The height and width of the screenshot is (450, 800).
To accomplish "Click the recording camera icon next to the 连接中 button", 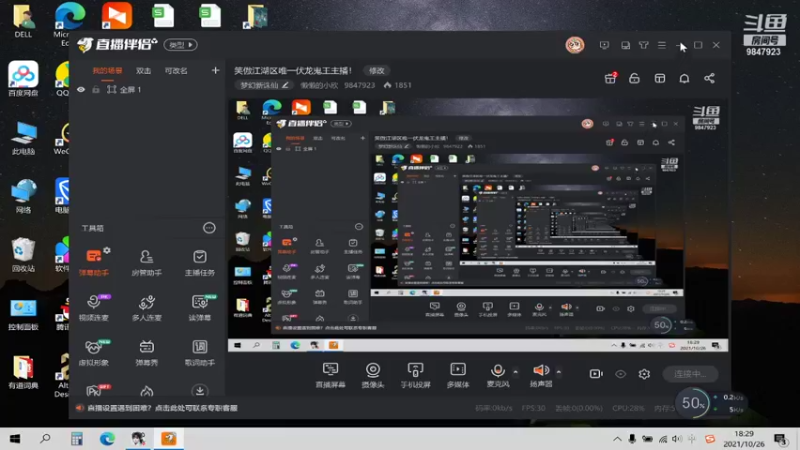I will [x=596, y=374].
